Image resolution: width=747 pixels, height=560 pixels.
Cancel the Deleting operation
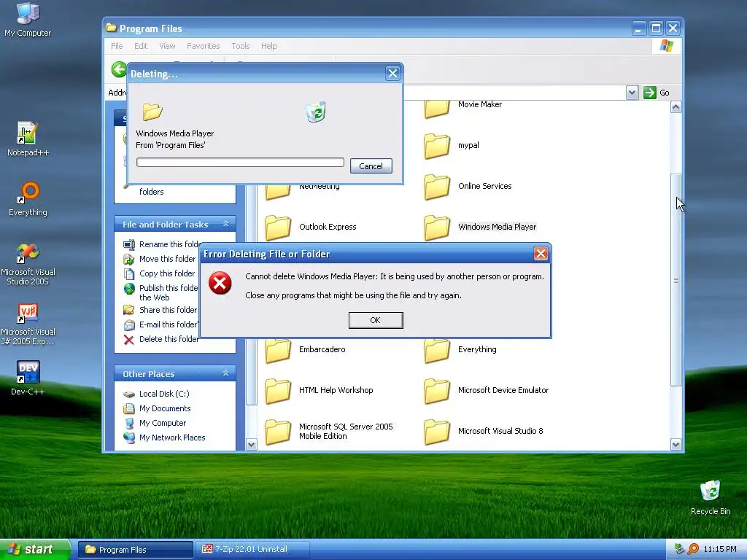[371, 166]
